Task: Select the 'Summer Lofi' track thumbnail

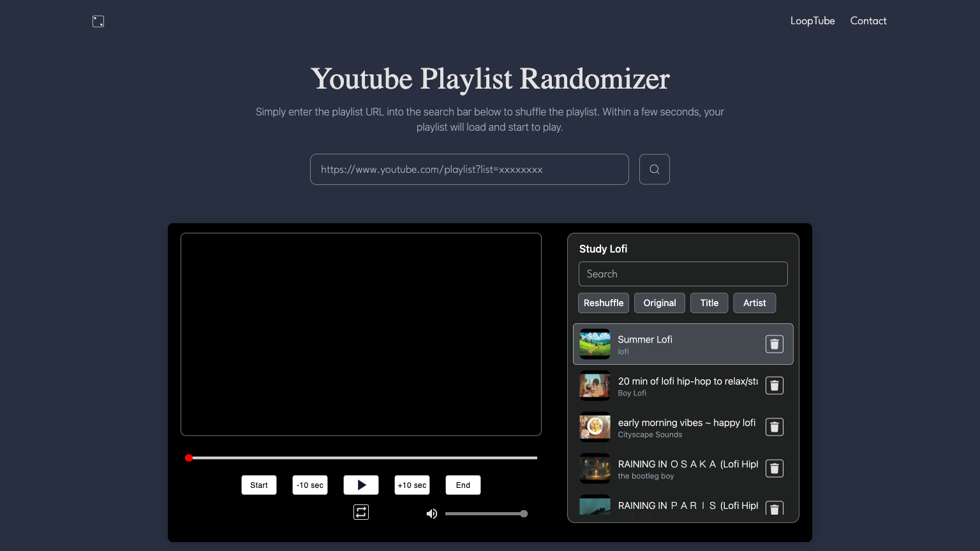Action: [x=595, y=344]
